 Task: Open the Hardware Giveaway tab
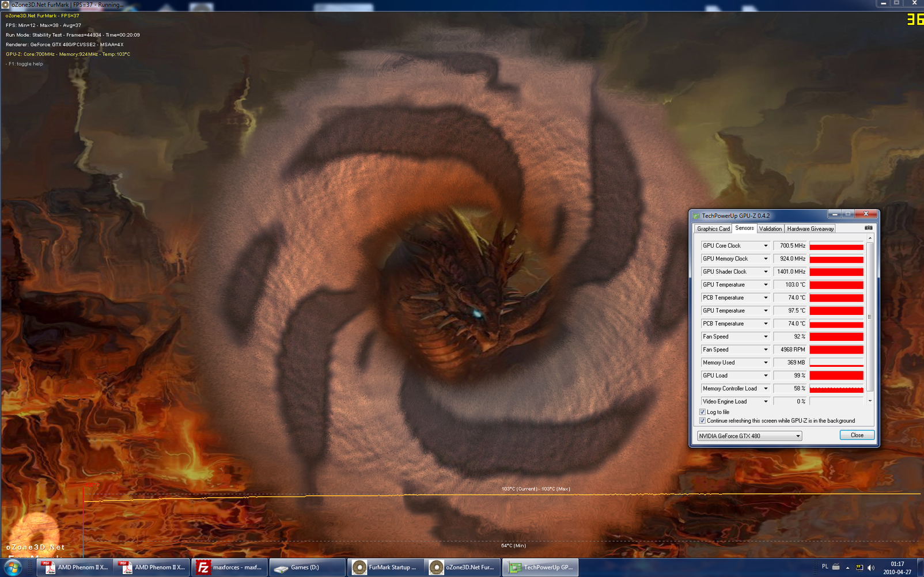tap(810, 229)
